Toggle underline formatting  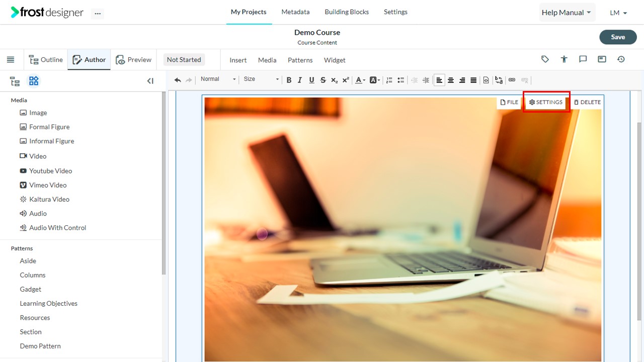point(311,80)
